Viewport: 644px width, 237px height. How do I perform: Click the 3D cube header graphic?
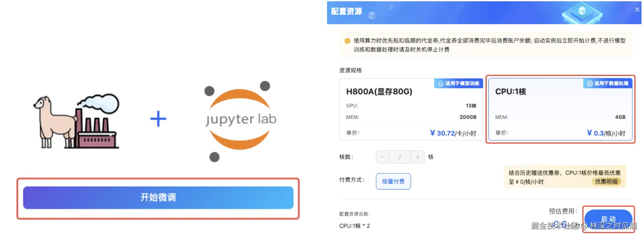(582, 13)
